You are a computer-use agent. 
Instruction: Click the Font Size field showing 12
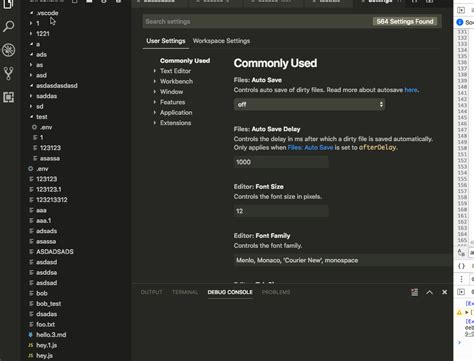coord(281,211)
